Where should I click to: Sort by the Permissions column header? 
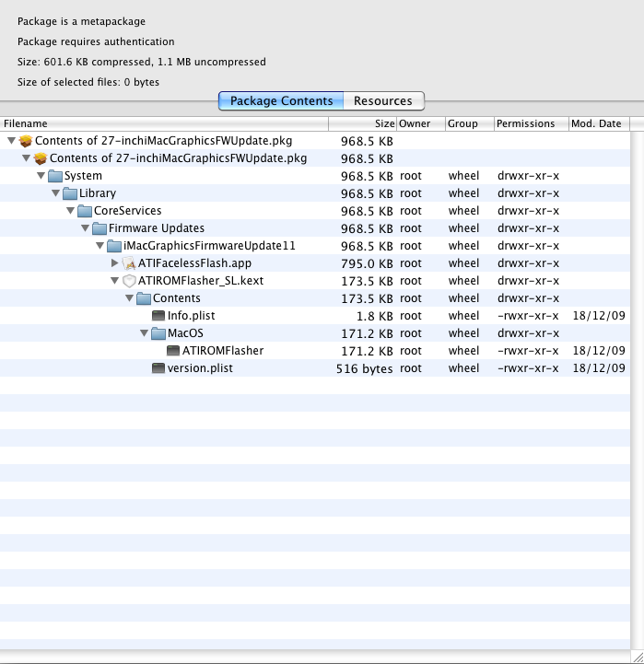(x=532, y=123)
